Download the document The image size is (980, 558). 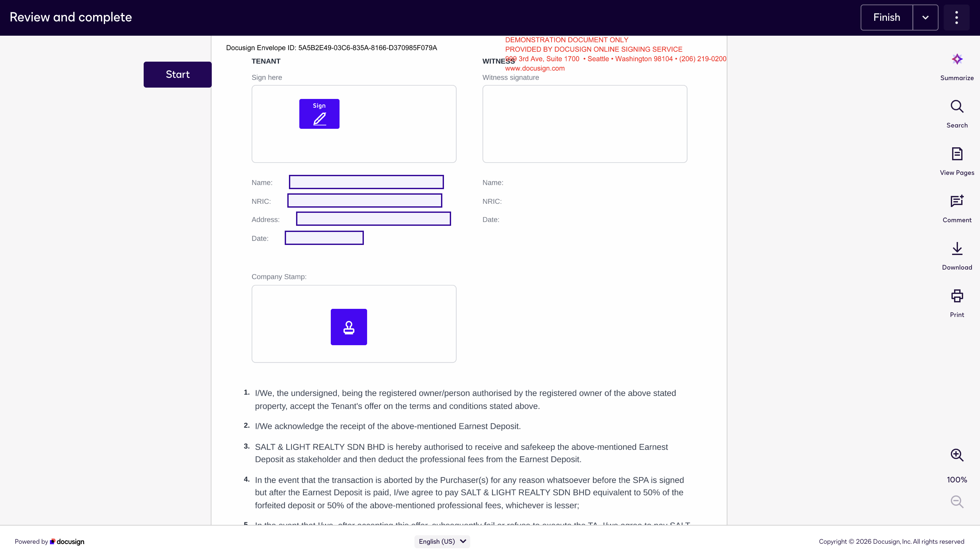click(957, 249)
